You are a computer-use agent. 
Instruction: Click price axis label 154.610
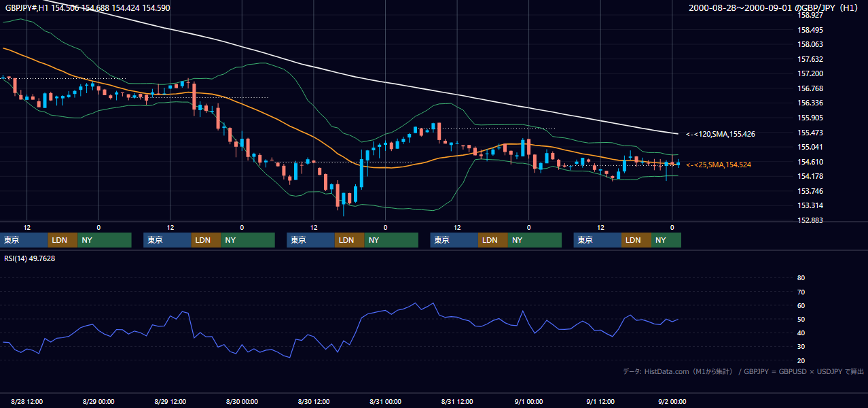pyautogui.click(x=810, y=162)
